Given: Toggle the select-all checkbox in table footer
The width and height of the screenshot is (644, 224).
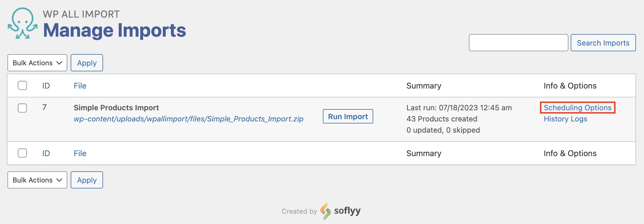Looking at the screenshot, I should click(22, 153).
